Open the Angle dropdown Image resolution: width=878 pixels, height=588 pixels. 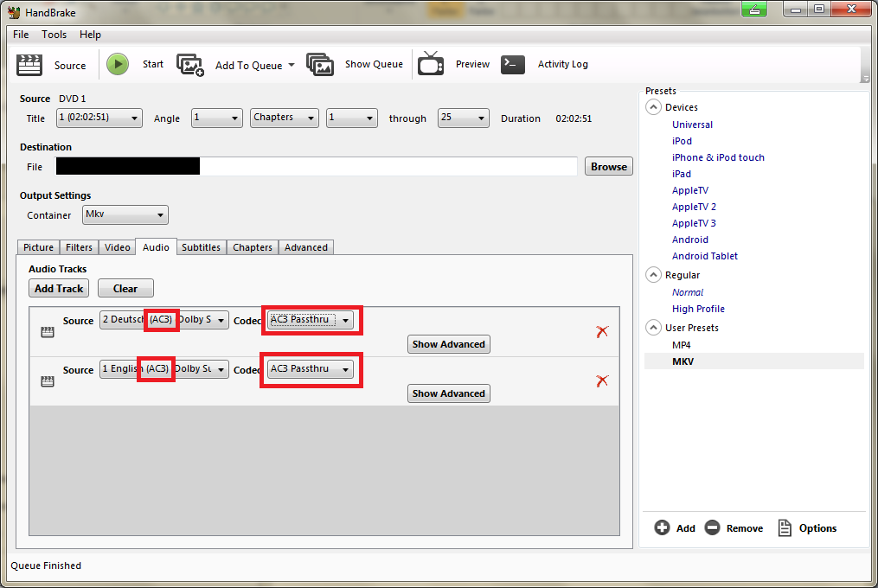pyautogui.click(x=217, y=118)
